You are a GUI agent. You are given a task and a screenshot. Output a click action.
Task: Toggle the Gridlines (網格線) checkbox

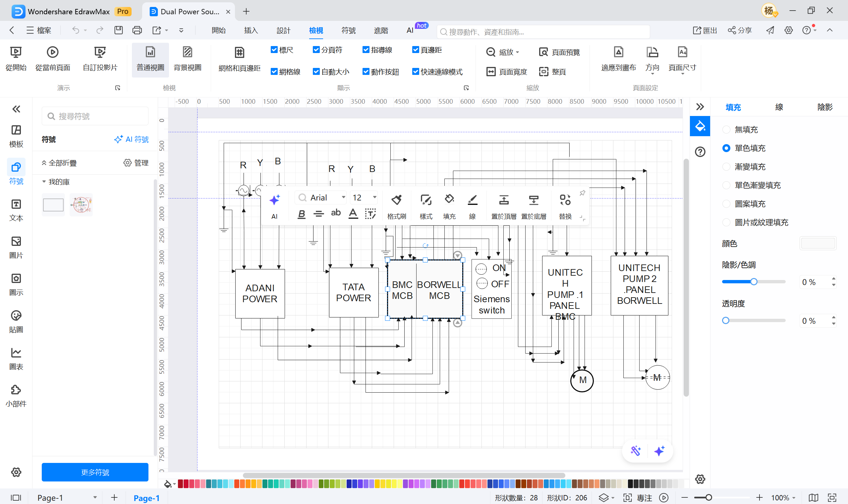(274, 72)
